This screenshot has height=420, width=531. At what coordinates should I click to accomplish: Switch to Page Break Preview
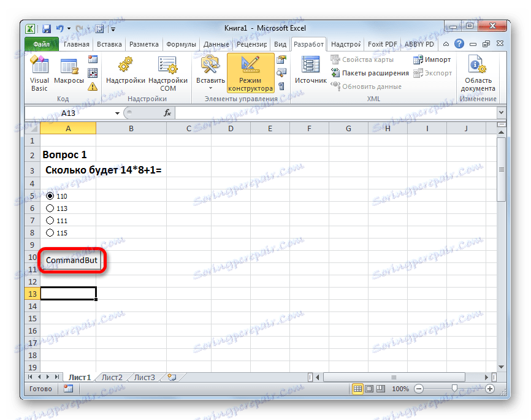pyautogui.click(x=381, y=389)
